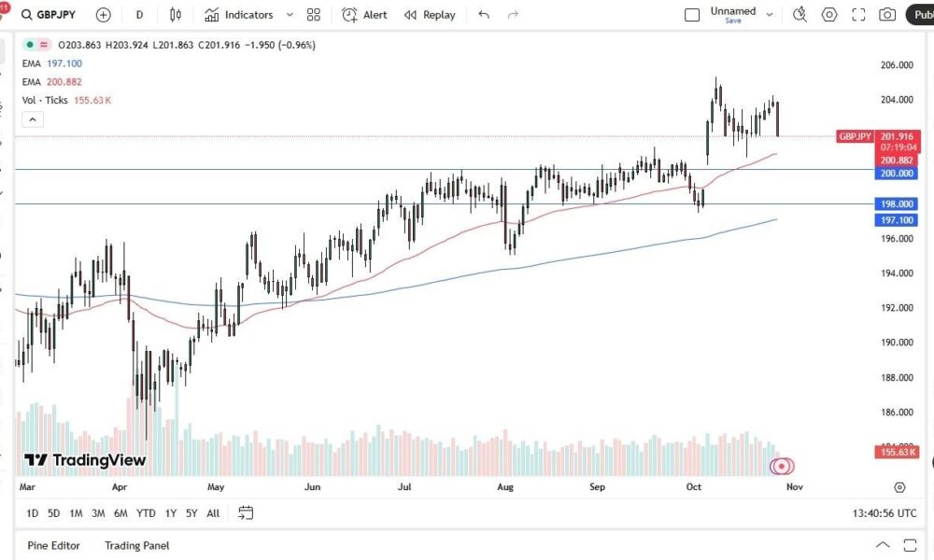
Task: Open the candlestick chart style picker
Action: click(x=176, y=15)
